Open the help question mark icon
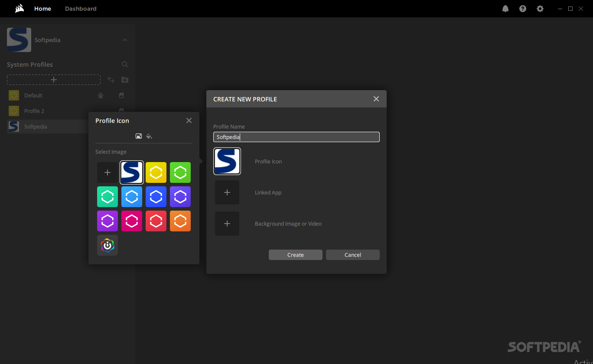Viewport: 593px width, 364px height. click(523, 9)
